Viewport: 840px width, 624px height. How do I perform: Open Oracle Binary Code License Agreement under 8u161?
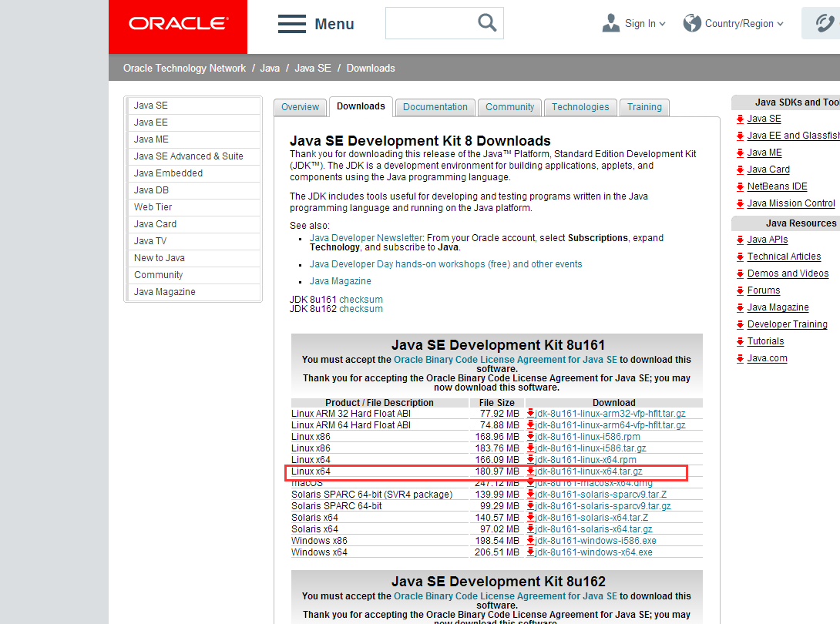(506, 360)
